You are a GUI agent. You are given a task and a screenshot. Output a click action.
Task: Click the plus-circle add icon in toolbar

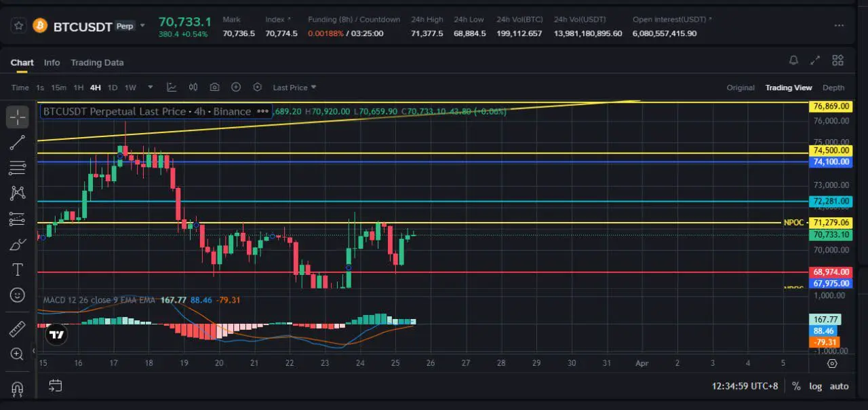tap(236, 87)
